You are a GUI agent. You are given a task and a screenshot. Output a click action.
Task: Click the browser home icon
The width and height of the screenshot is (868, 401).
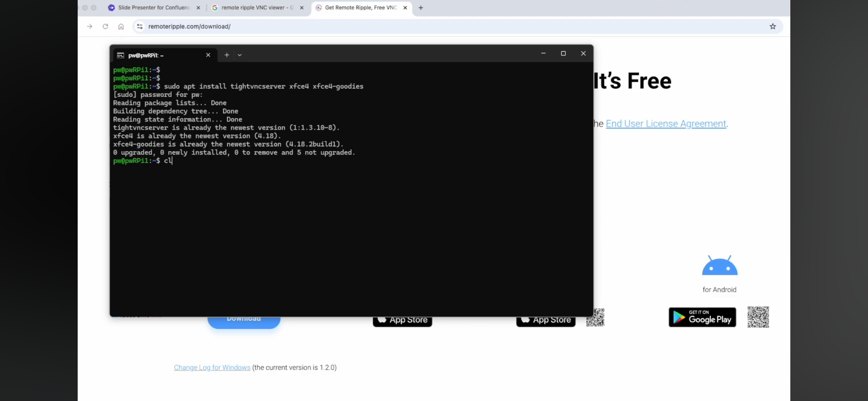[x=121, y=26]
